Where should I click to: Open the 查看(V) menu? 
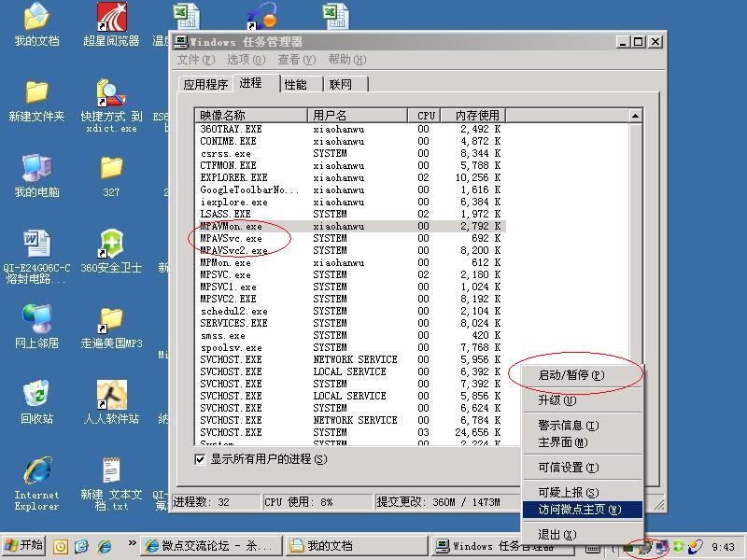[x=296, y=60]
